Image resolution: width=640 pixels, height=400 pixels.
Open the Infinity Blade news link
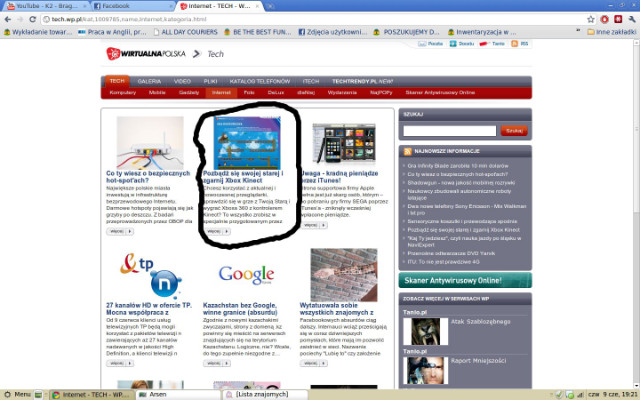coord(458,166)
